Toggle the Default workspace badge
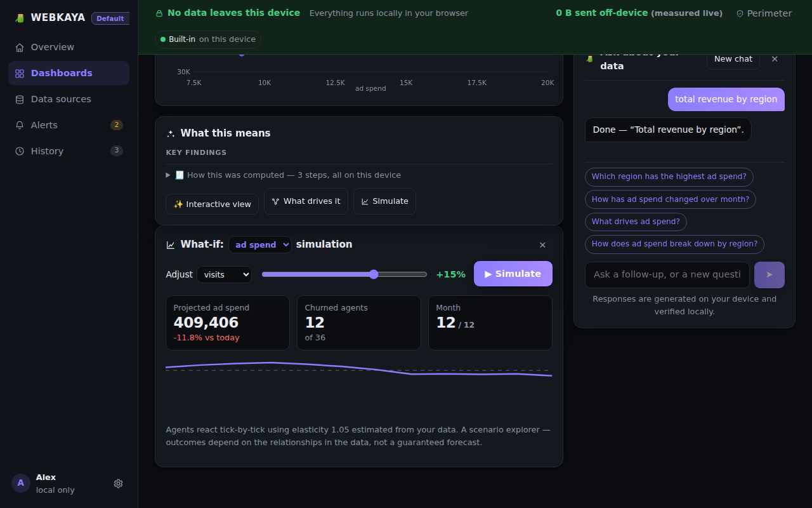 pyautogui.click(x=110, y=18)
